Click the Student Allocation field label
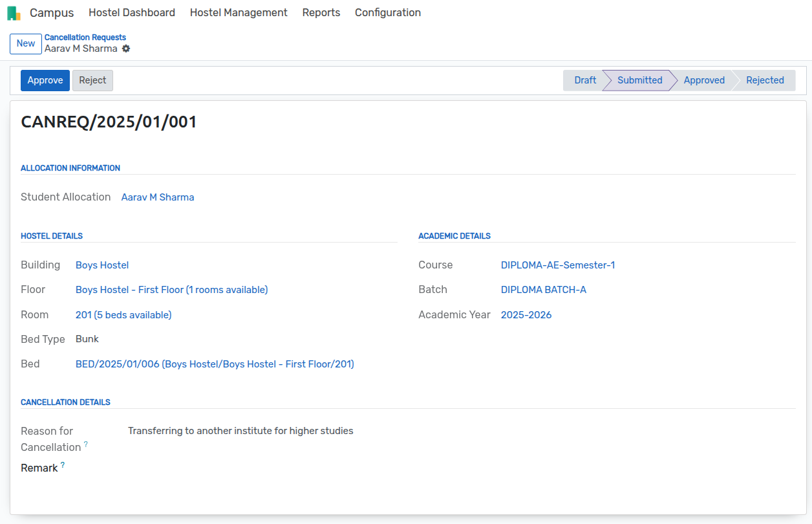This screenshot has width=812, height=524. [x=66, y=197]
